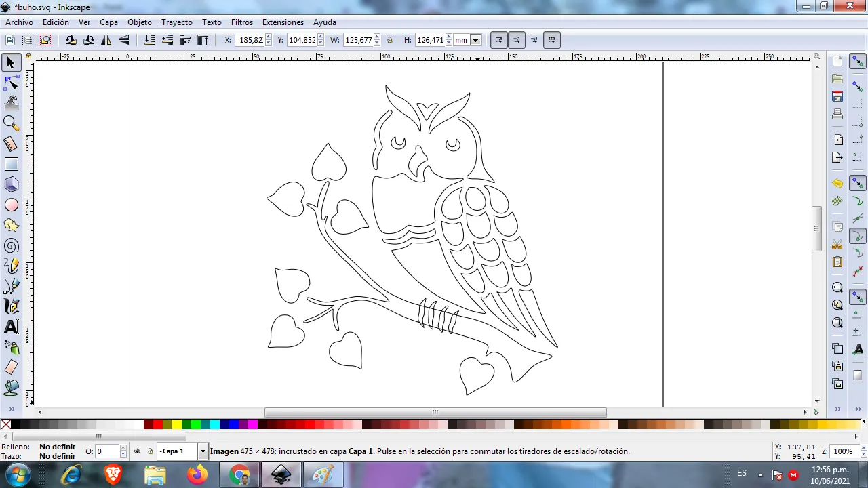868x488 pixels.
Task: Select the Star polygon tool
Action: pyautogui.click(x=11, y=225)
